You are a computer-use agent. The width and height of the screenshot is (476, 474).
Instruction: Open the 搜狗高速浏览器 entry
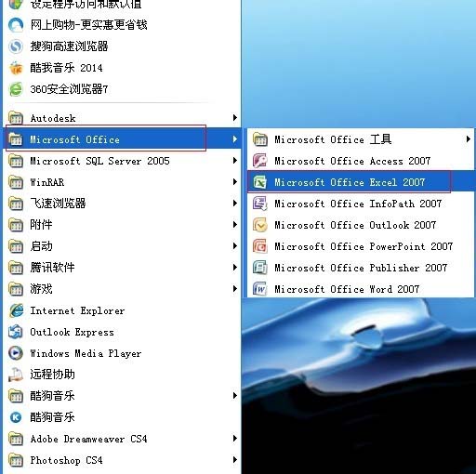[x=123, y=46]
